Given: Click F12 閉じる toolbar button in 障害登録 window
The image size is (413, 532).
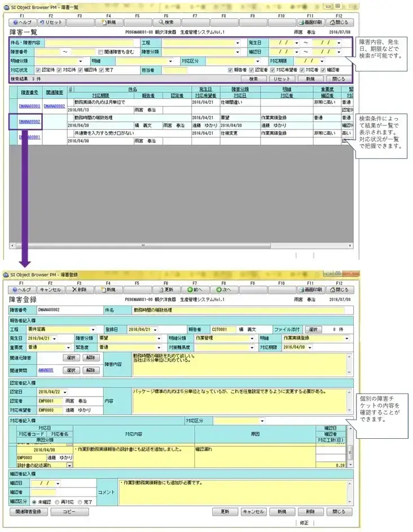Looking at the screenshot, I should tap(339, 290).
